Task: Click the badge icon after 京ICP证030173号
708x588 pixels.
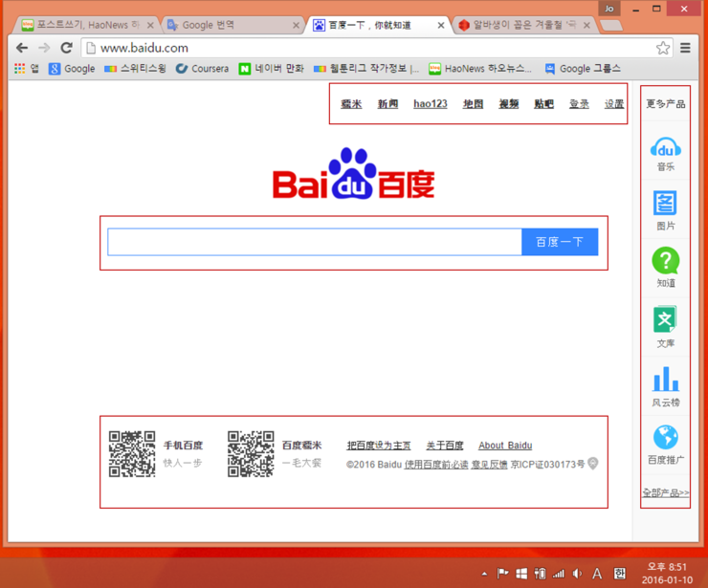Action: [x=593, y=463]
